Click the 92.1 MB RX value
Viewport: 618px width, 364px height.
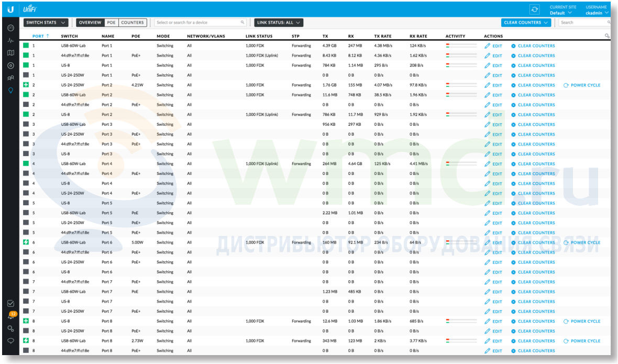coord(356,242)
